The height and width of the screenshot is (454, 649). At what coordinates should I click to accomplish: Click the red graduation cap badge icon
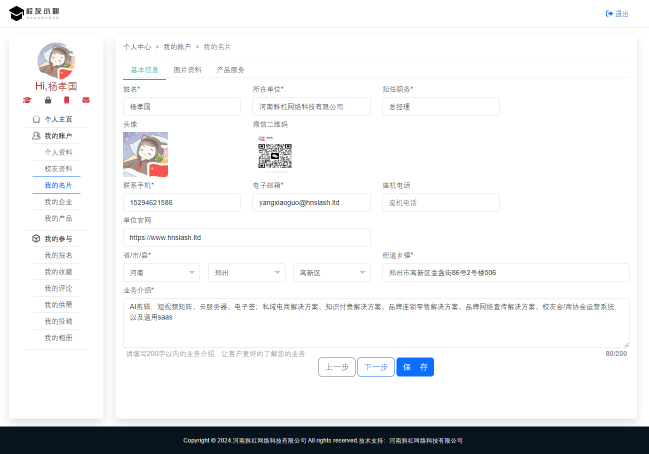point(27,100)
